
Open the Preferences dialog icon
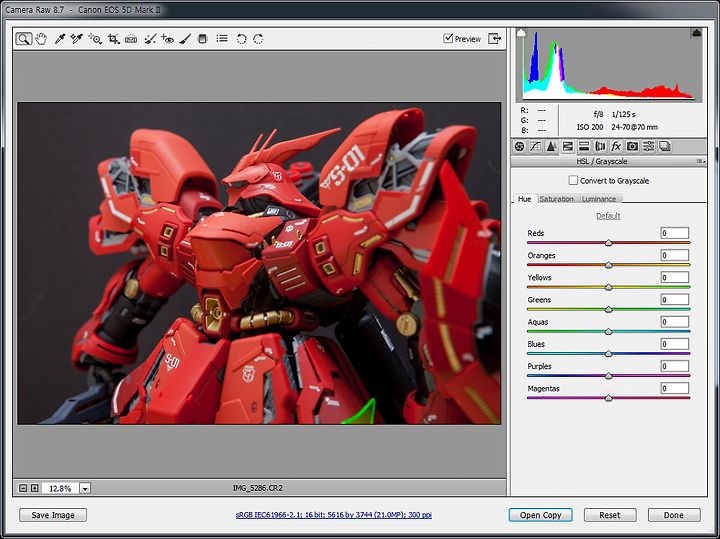pyautogui.click(x=222, y=39)
